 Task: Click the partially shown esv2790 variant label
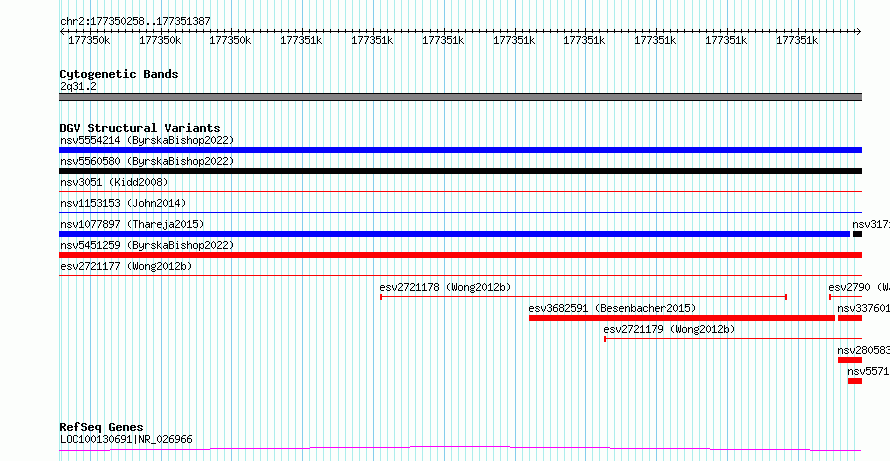pos(859,287)
